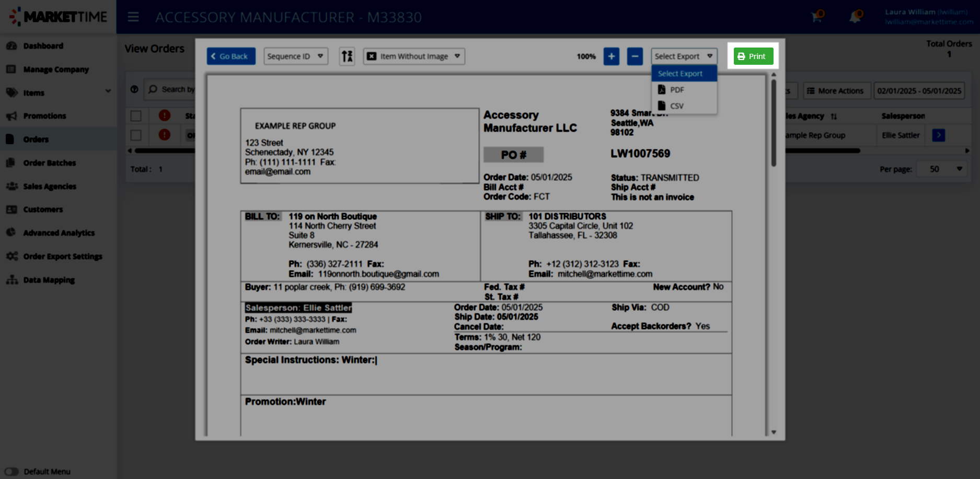Open the notifications bell icon
The height and width of the screenshot is (479, 980).
tap(855, 17)
